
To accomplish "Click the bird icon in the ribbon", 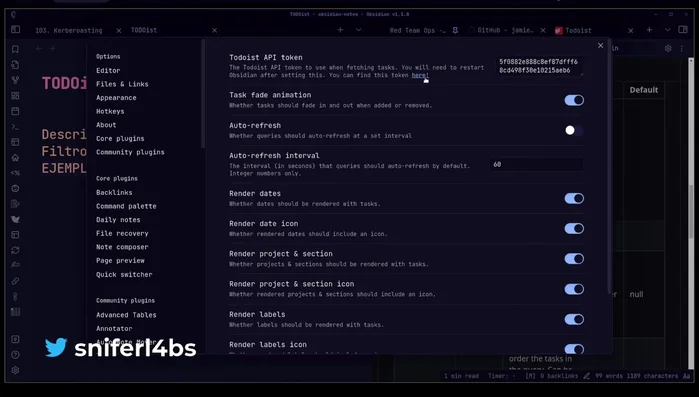I will tap(15, 219).
